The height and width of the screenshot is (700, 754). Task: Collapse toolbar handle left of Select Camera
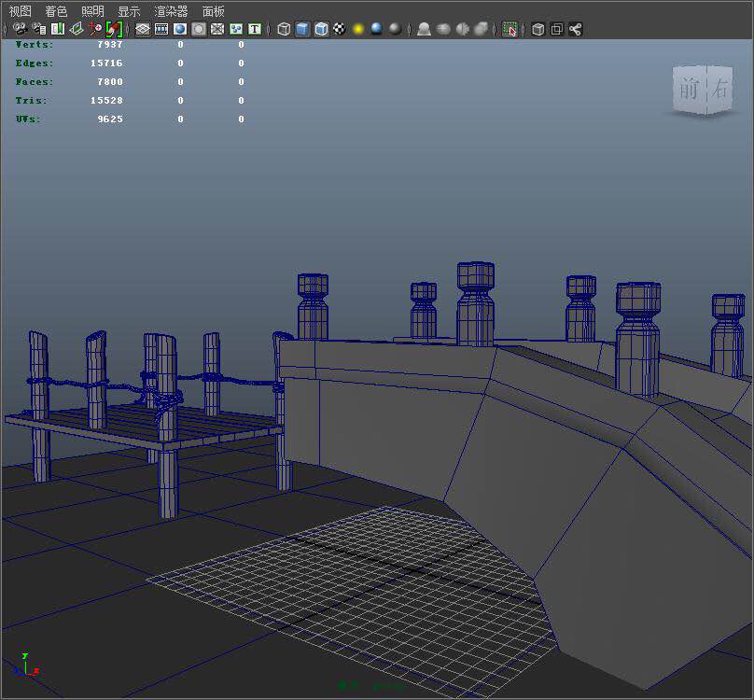6,29
